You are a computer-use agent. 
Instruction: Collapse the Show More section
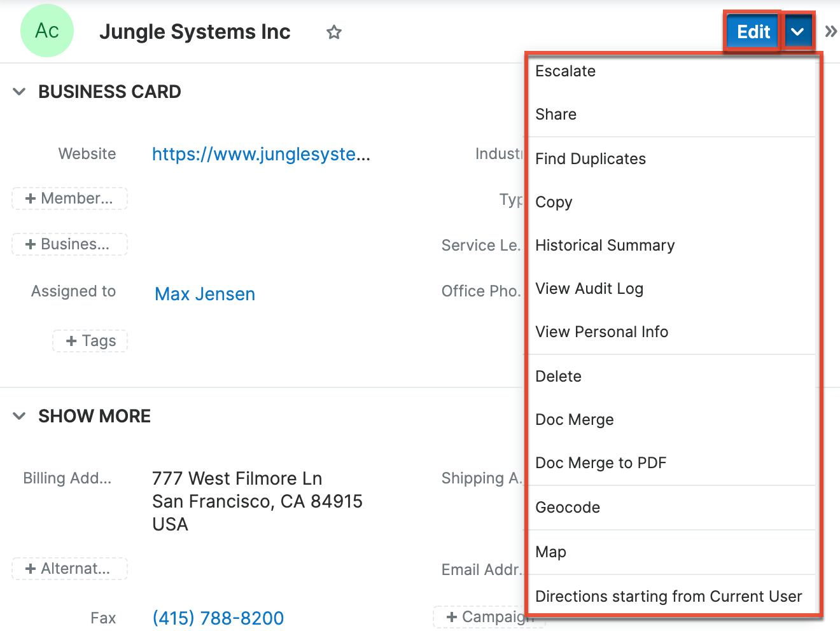pos(18,415)
